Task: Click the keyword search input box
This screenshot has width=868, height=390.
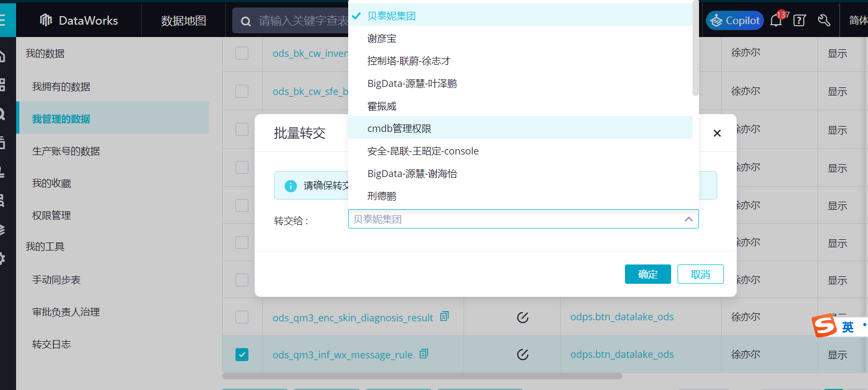Action: point(303,21)
